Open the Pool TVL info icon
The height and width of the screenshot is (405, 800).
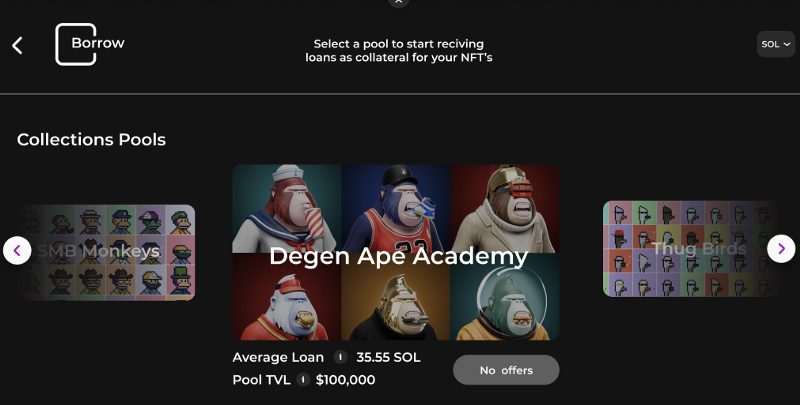tap(303, 379)
